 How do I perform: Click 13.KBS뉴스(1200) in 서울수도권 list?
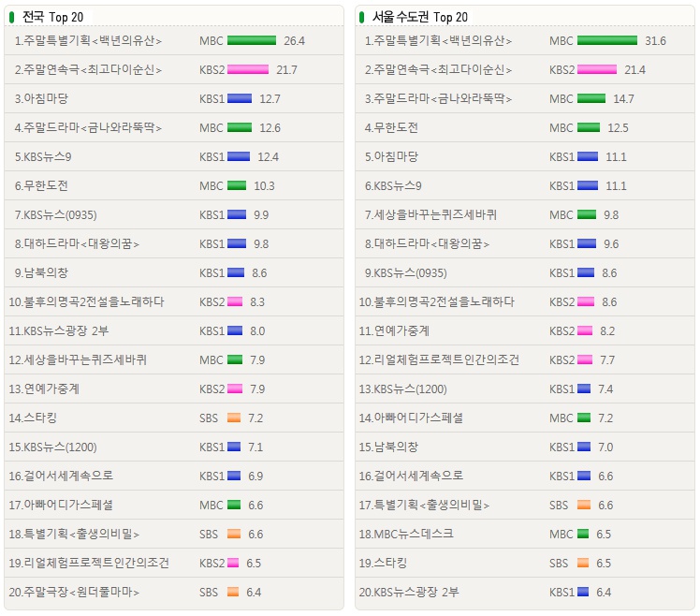(402, 389)
